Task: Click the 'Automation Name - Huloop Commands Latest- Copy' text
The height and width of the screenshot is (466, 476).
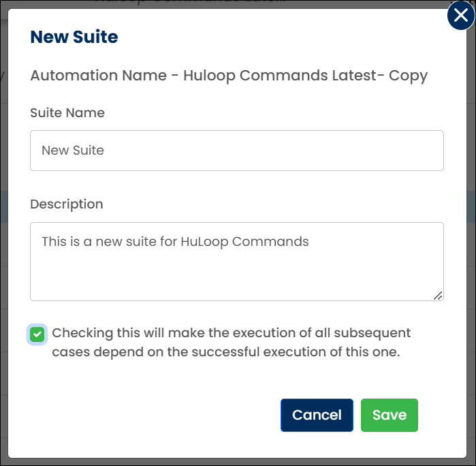Action: coord(229,76)
